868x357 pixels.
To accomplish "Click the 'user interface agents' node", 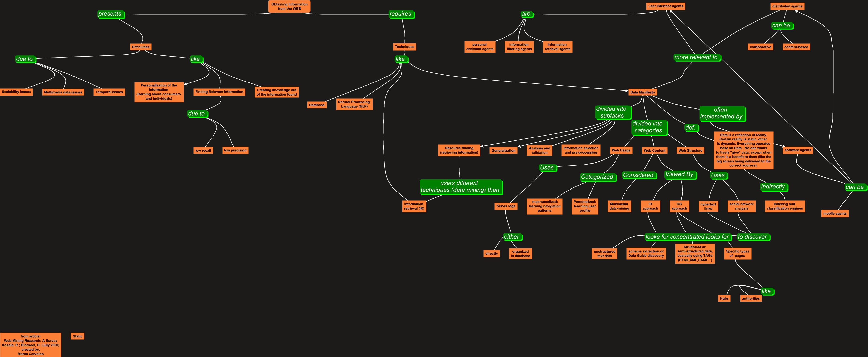I will click(666, 6).
